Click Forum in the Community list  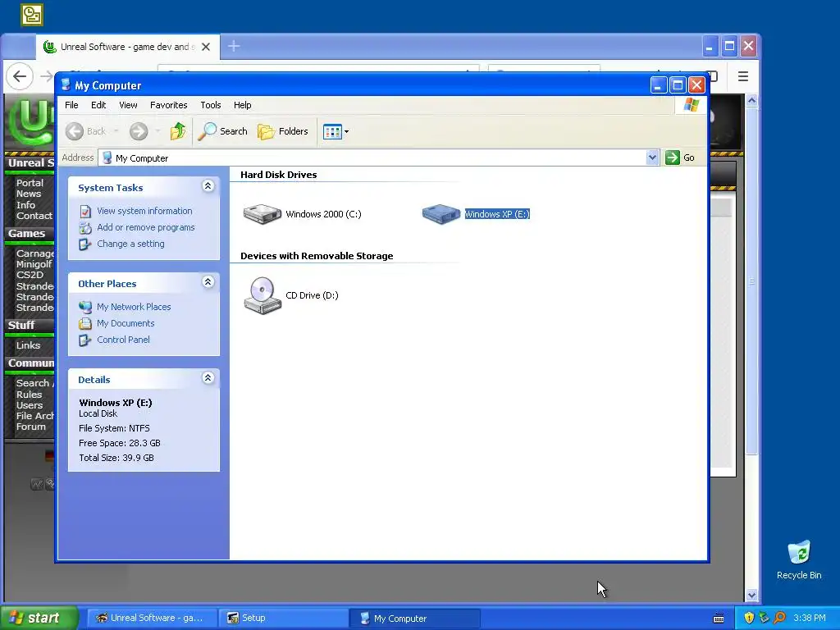30,427
